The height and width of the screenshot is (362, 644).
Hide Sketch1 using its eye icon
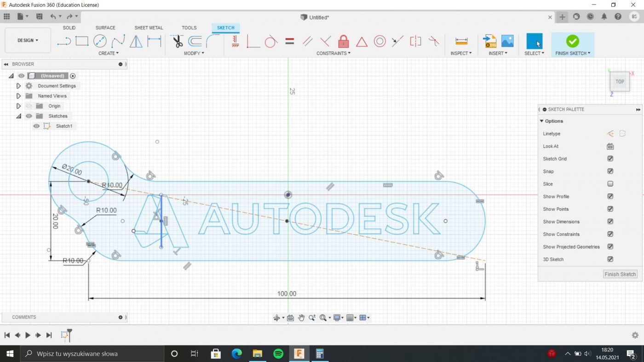36,126
